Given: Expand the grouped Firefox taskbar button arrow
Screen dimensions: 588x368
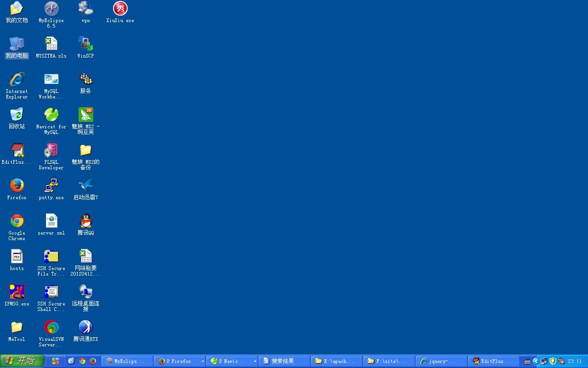Looking at the screenshot, I should click(203, 362).
